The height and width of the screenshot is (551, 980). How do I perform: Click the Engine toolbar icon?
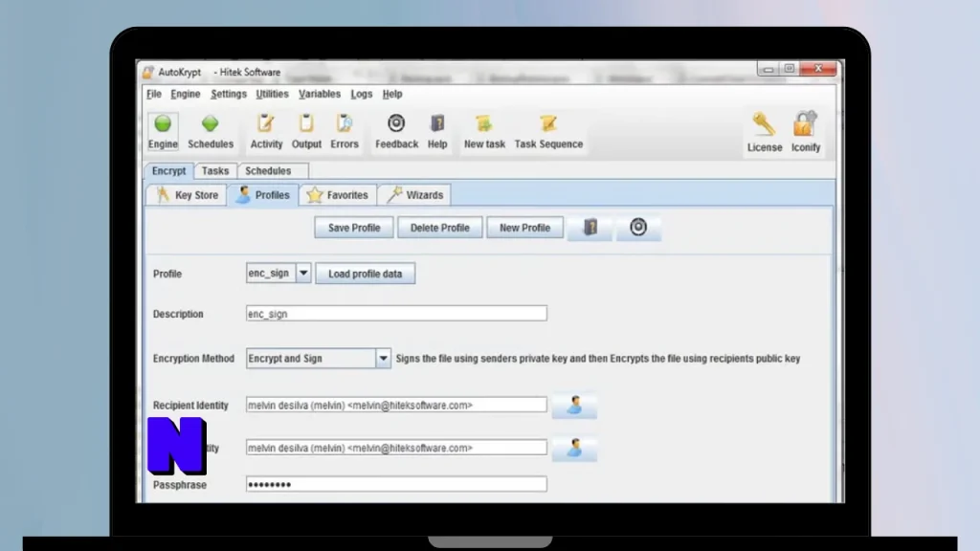pos(163,131)
